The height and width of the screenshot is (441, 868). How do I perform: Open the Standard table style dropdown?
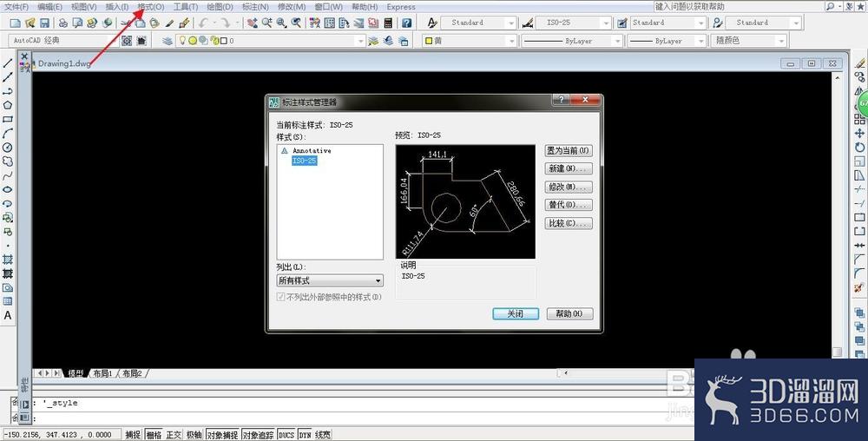pyautogui.click(x=668, y=23)
